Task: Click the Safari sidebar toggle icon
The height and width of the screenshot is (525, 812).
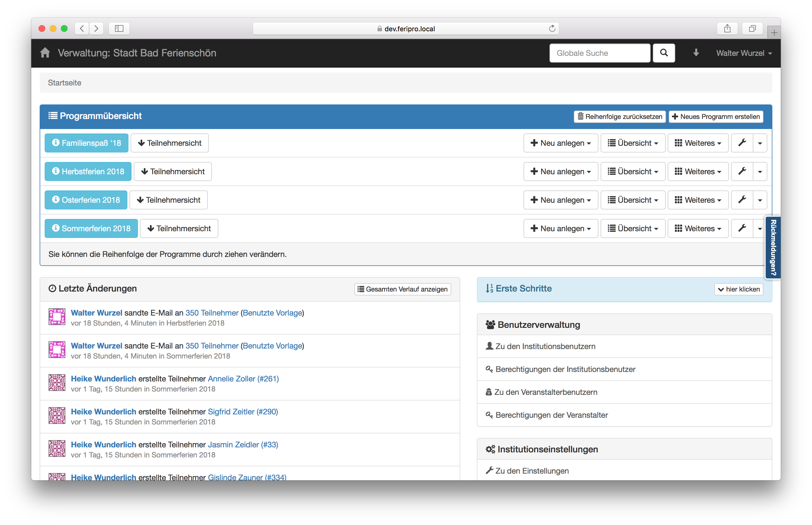Action: tap(119, 29)
